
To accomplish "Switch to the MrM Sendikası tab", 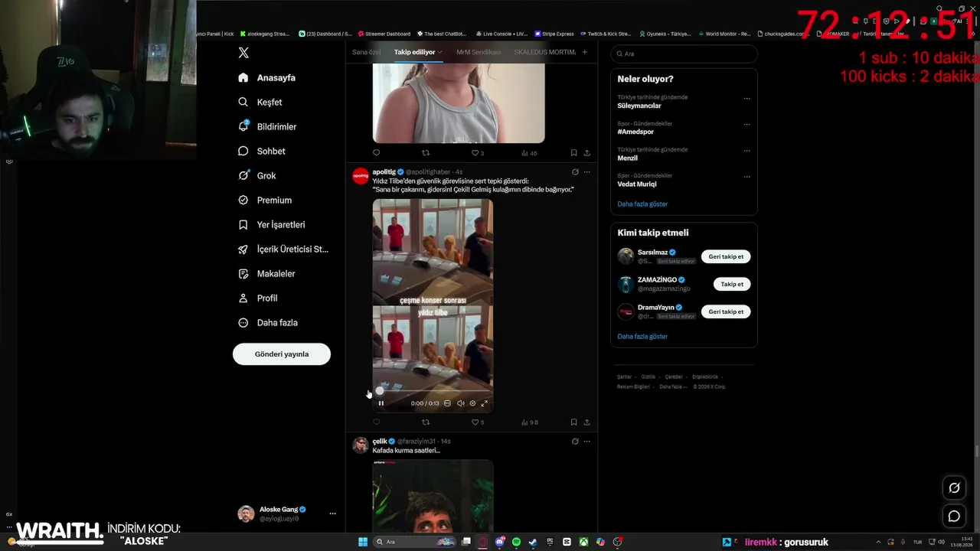I will [479, 52].
